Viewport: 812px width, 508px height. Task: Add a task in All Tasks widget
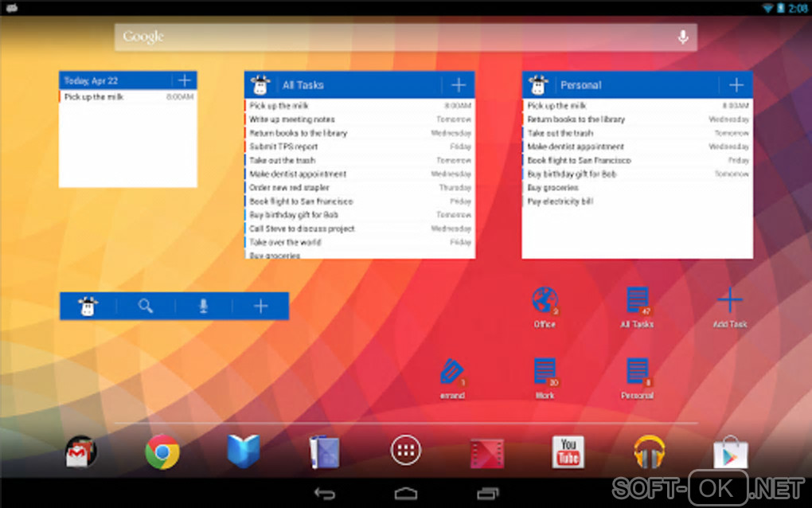click(459, 85)
